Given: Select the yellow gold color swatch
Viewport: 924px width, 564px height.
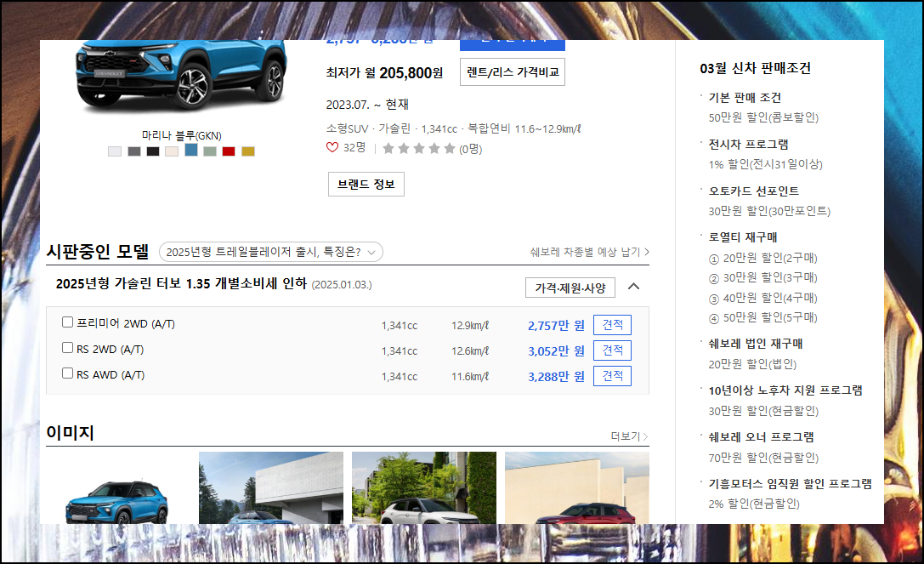Looking at the screenshot, I should pos(248,151).
